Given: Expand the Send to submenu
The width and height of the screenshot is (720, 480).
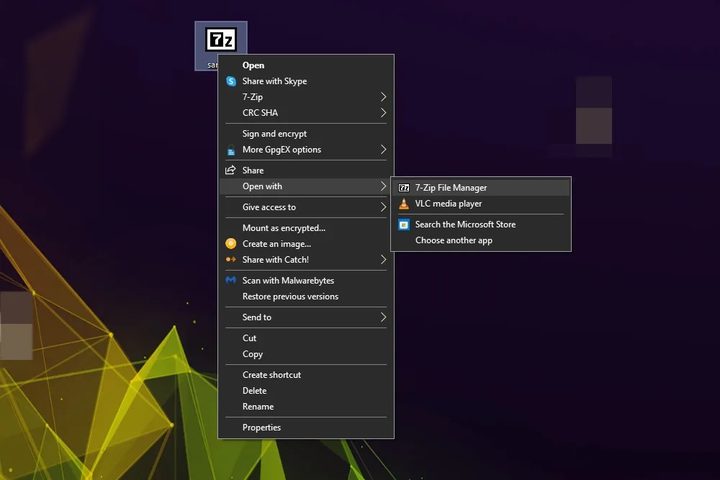Looking at the screenshot, I should pyautogui.click(x=383, y=317).
